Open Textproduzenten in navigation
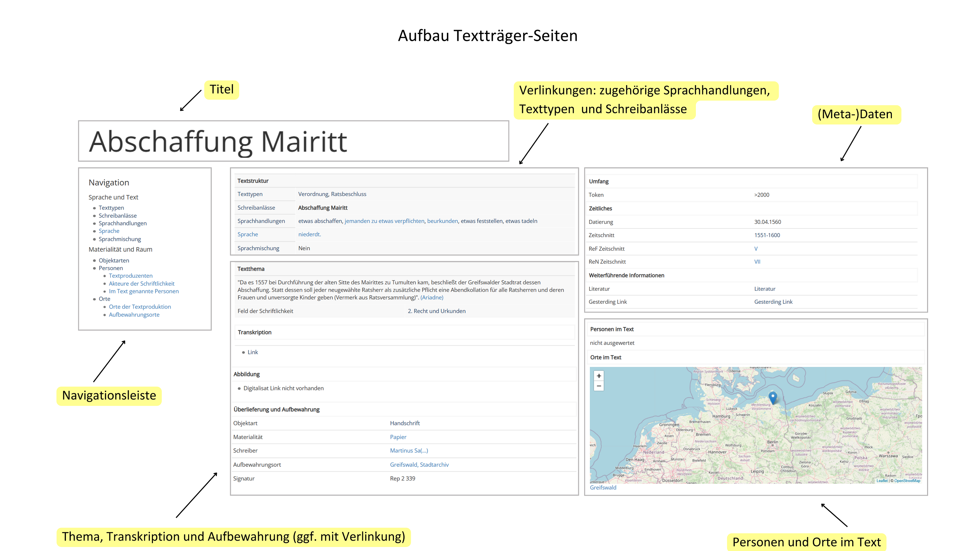Screen dimensions: 980x551 pyautogui.click(x=130, y=276)
